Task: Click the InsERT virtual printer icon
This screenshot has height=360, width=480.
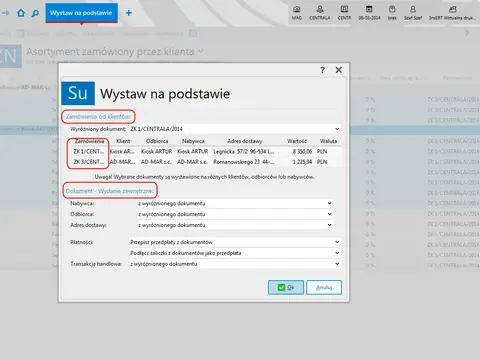Action: tap(452, 13)
